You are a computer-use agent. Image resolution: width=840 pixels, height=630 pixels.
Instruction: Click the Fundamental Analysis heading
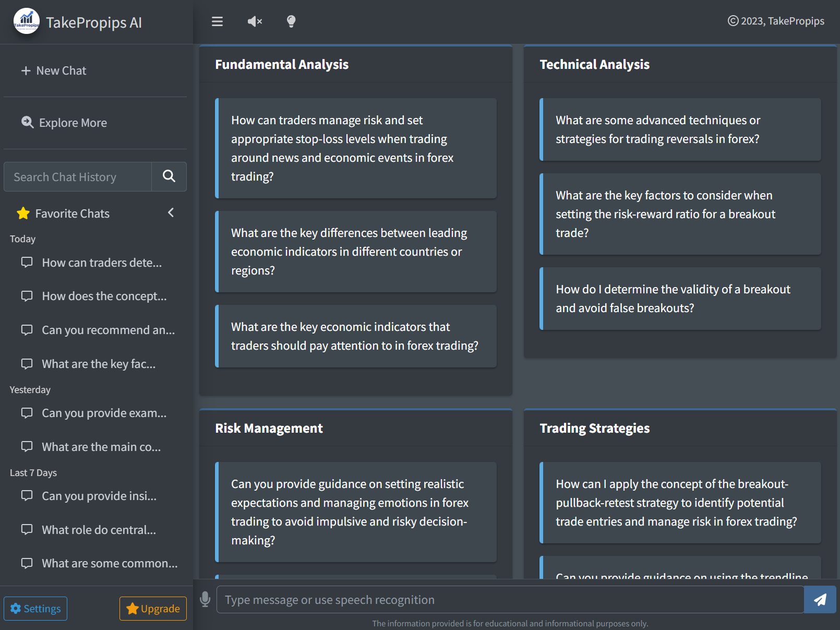[282, 64]
